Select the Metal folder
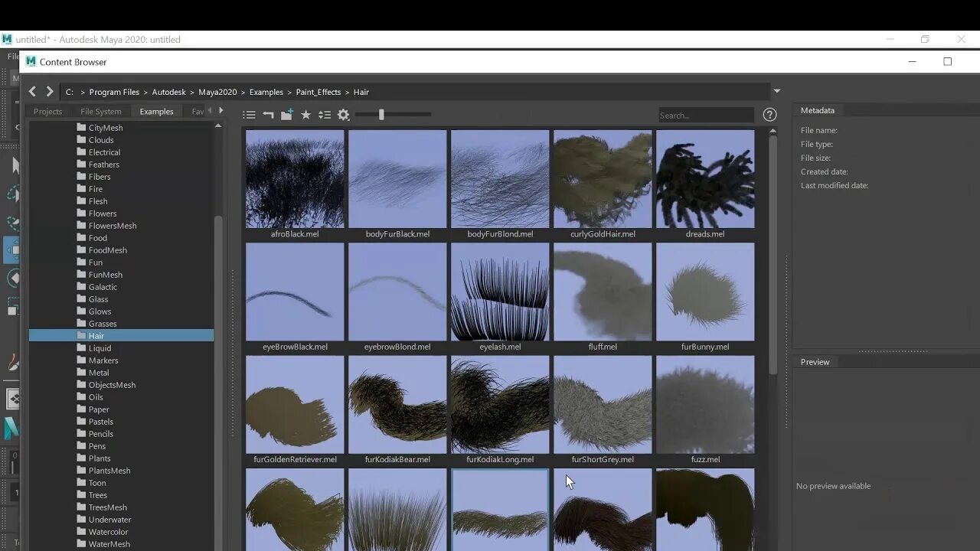This screenshot has width=980, height=551. [x=99, y=373]
